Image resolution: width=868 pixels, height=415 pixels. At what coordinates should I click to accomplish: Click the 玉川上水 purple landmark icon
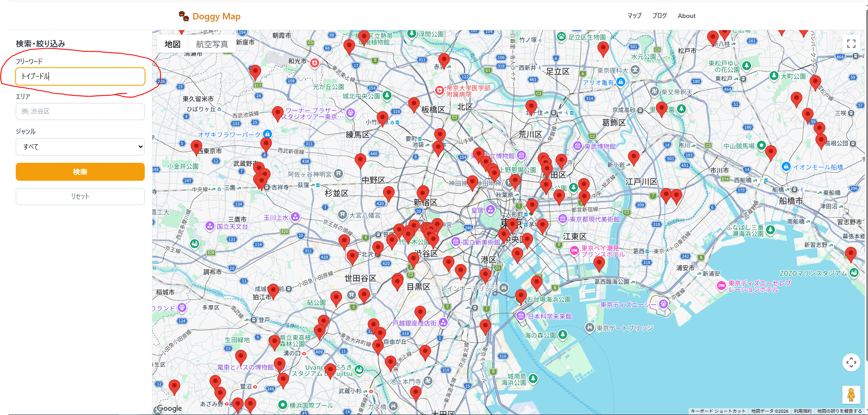tap(295, 217)
